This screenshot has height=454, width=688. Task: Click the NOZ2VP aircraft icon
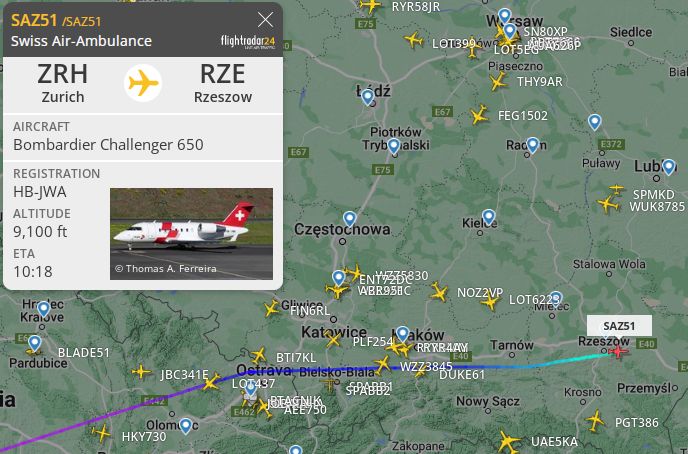pyautogui.click(x=439, y=292)
